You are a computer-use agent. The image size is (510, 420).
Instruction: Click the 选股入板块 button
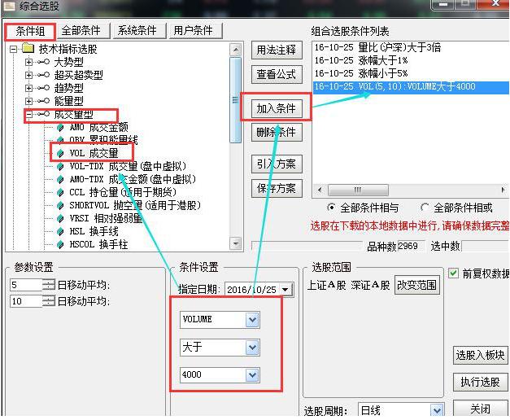click(x=481, y=355)
